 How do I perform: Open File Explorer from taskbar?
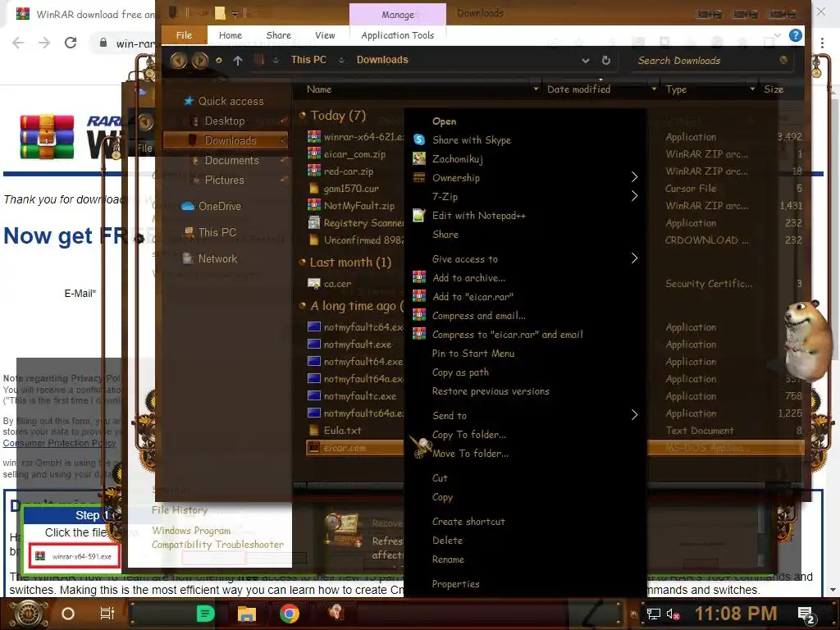(x=247, y=614)
